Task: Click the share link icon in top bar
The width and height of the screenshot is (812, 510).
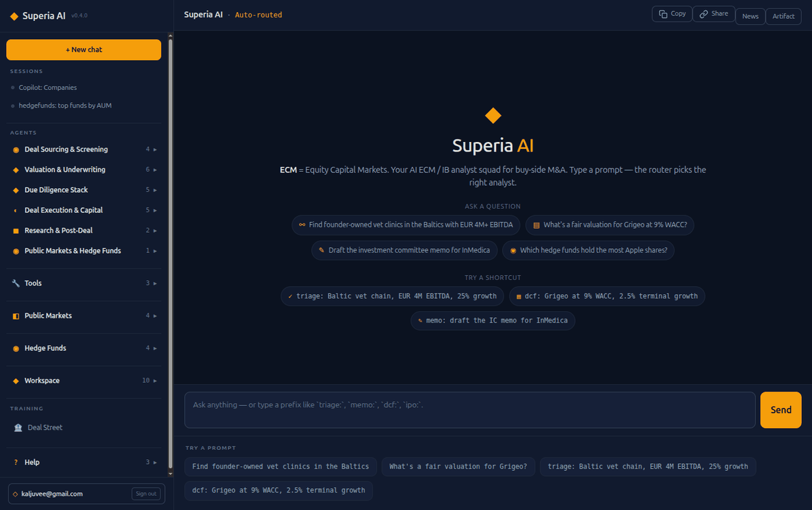Action: point(704,14)
